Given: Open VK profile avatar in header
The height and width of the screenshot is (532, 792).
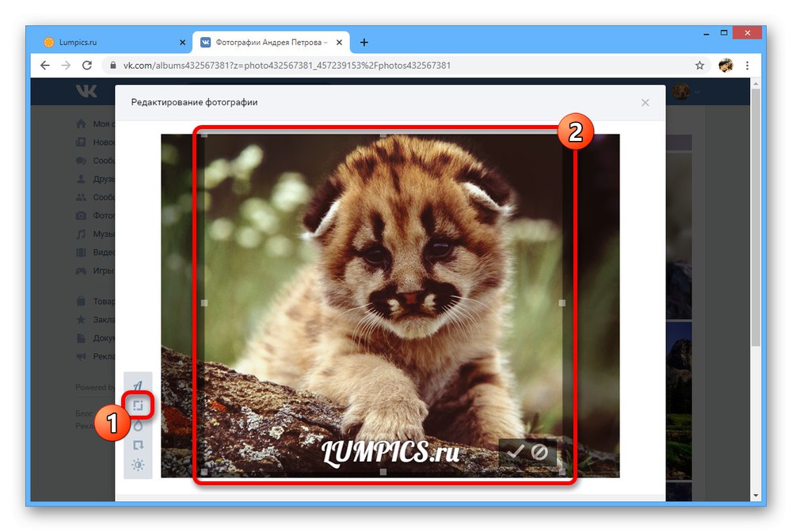Looking at the screenshot, I should (681, 91).
